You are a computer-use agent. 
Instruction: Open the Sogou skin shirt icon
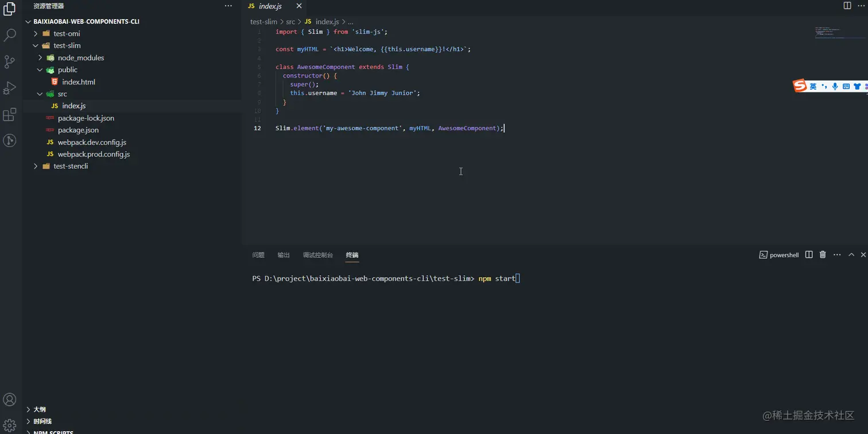(857, 86)
